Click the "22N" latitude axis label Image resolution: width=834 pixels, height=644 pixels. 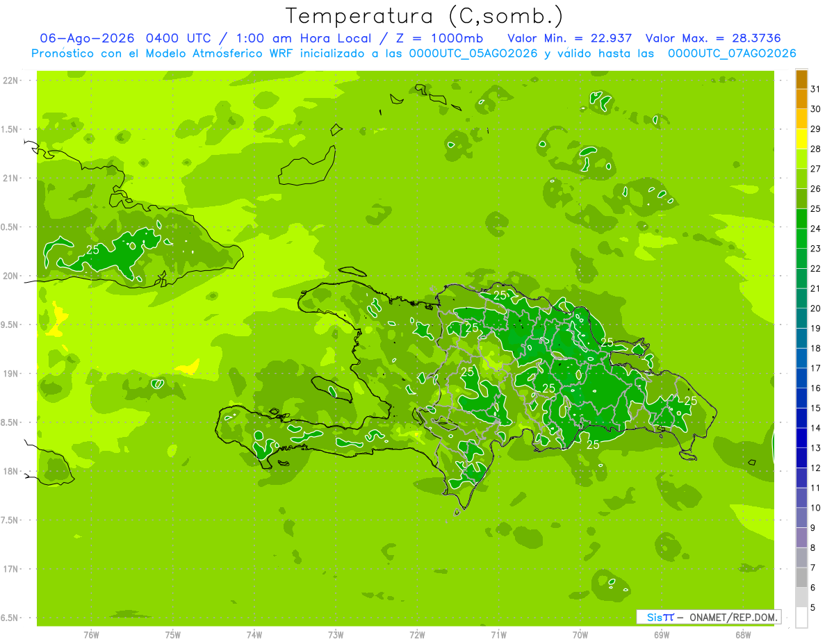12,81
